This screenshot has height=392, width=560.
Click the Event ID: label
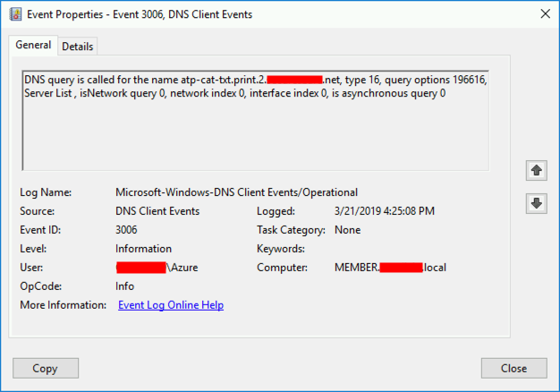pos(40,230)
